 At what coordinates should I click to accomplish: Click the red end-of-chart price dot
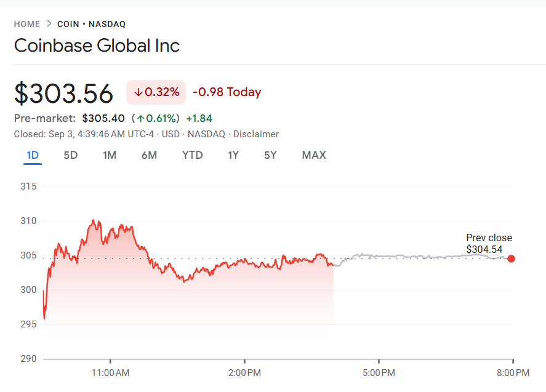(511, 258)
